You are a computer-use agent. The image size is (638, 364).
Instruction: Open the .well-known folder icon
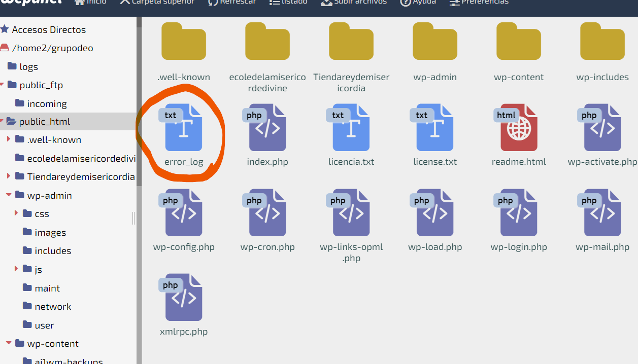pos(184,42)
